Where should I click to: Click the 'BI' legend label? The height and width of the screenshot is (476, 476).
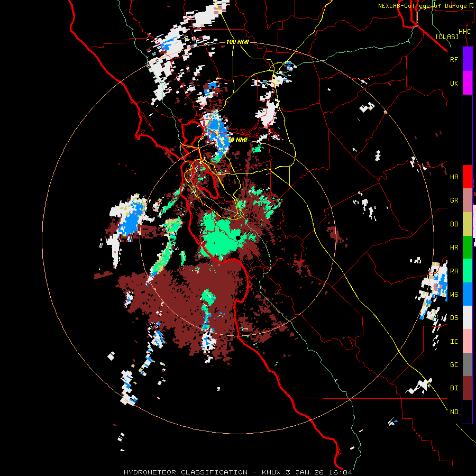tap(454, 388)
